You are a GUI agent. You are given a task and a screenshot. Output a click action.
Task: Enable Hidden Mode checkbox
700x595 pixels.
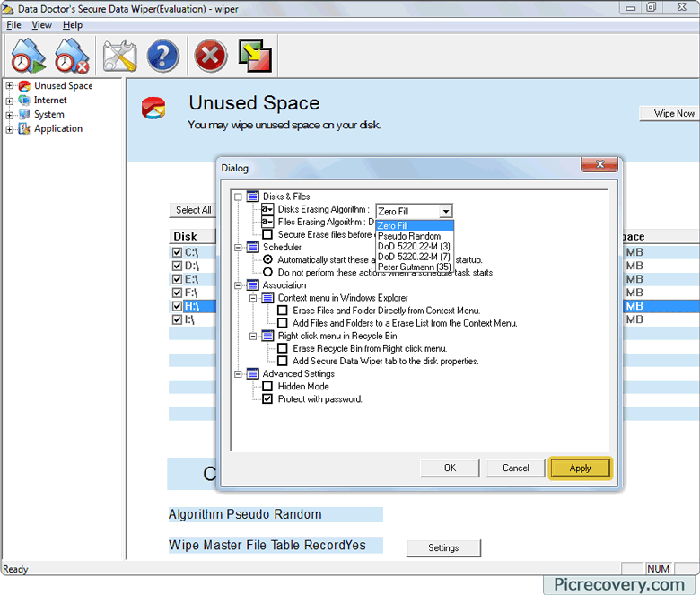(x=267, y=386)
